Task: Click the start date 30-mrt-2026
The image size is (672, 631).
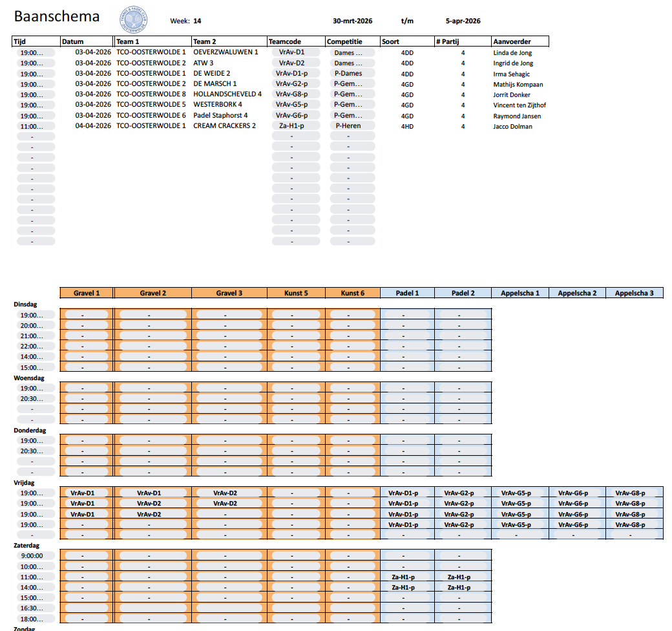Action: pyautogui.click(x=352, y=21)
